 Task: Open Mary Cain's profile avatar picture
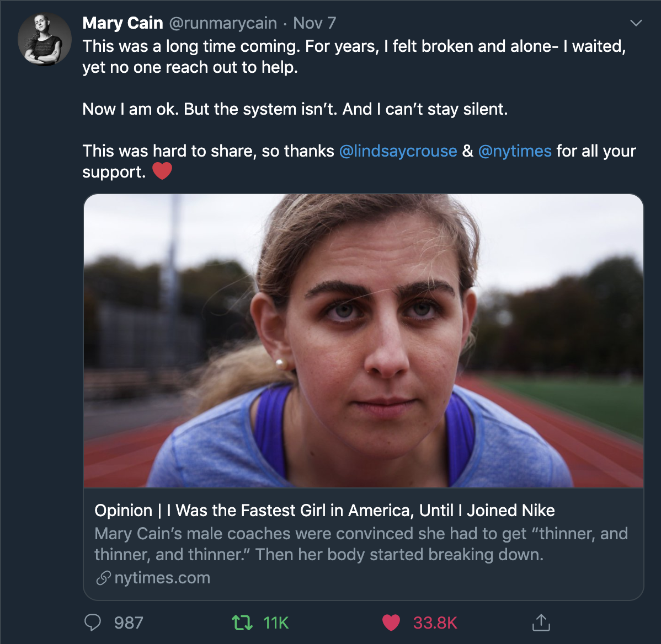[44, 40]
